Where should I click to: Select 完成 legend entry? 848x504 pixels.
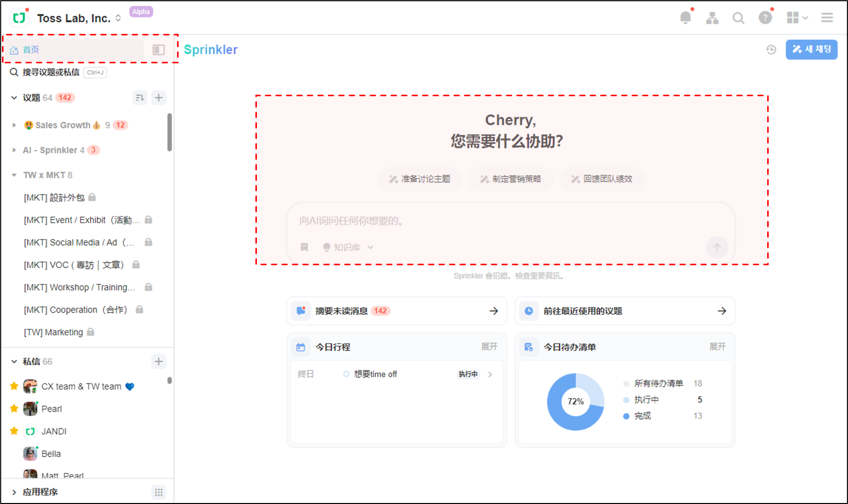tap(662, 416)
